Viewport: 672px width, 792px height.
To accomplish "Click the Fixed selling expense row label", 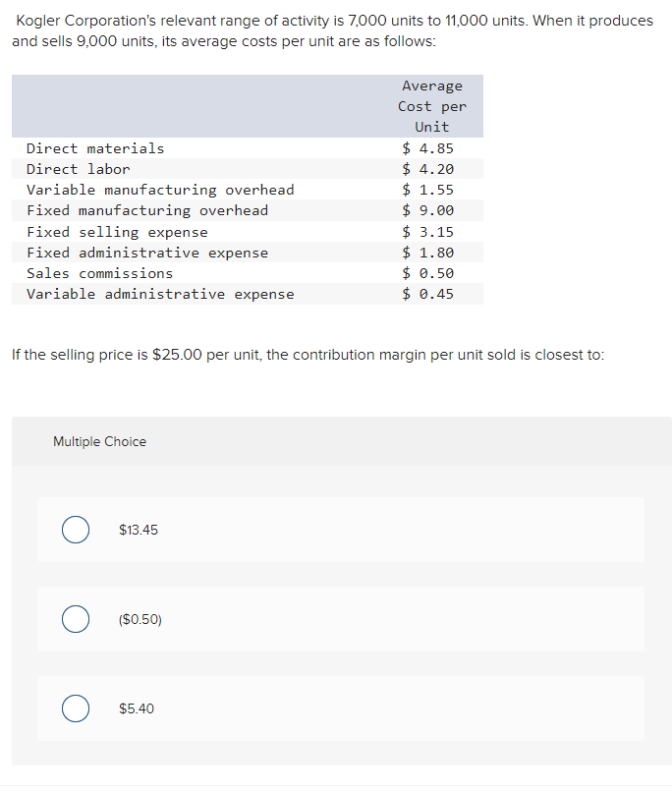I will (x=117, y=232).
